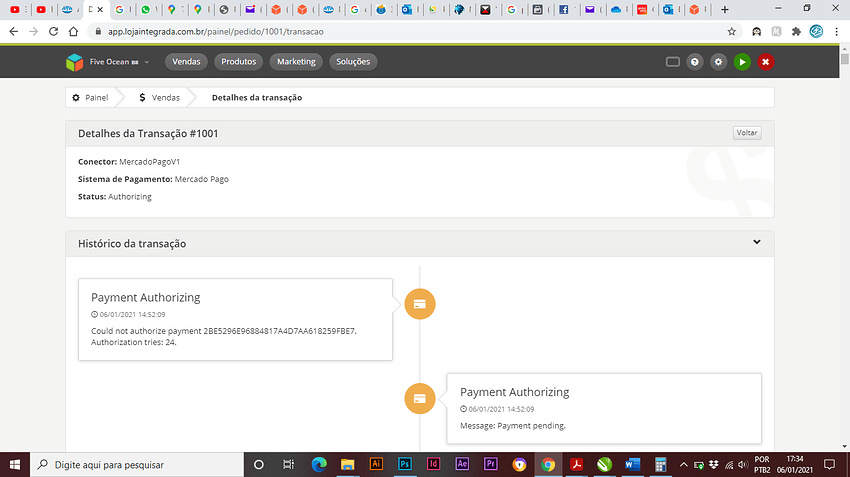Collapse Histórico da transação panel chevron
The image size is (850, 477).
tap(757, 242)
